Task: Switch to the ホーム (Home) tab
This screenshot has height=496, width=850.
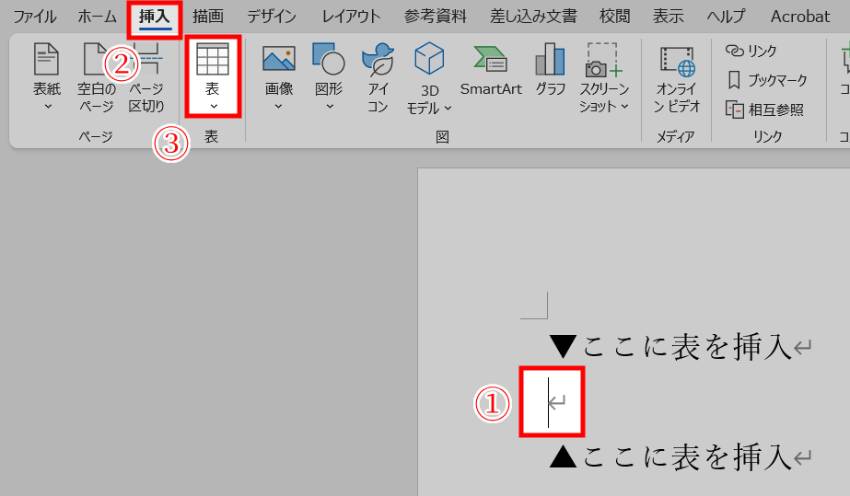Action: click(x=97, y=17)
